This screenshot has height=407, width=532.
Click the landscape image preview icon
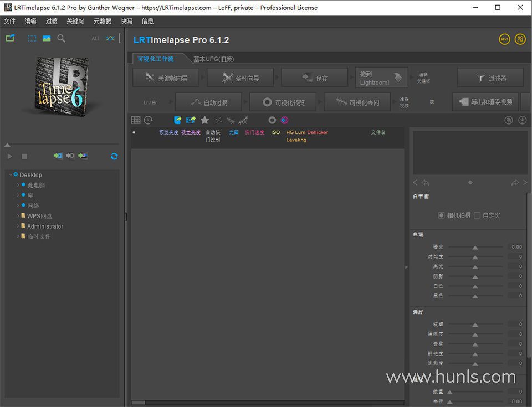click(47, 38)
